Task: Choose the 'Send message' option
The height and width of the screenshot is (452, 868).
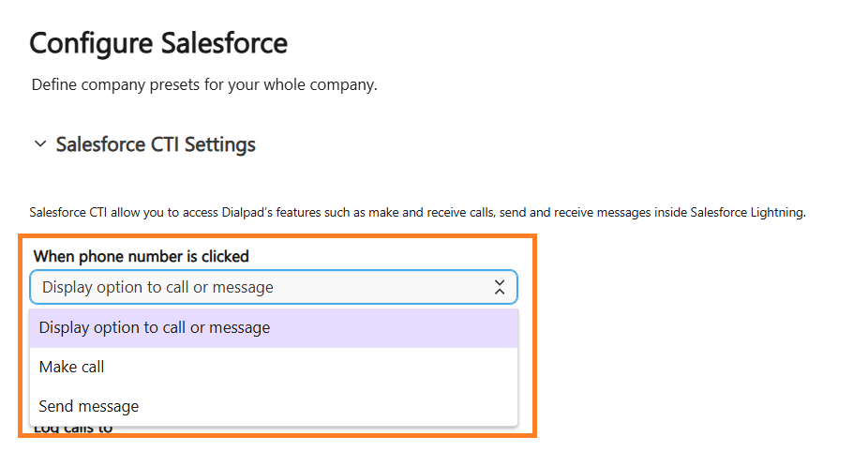Action: (274, 407)
